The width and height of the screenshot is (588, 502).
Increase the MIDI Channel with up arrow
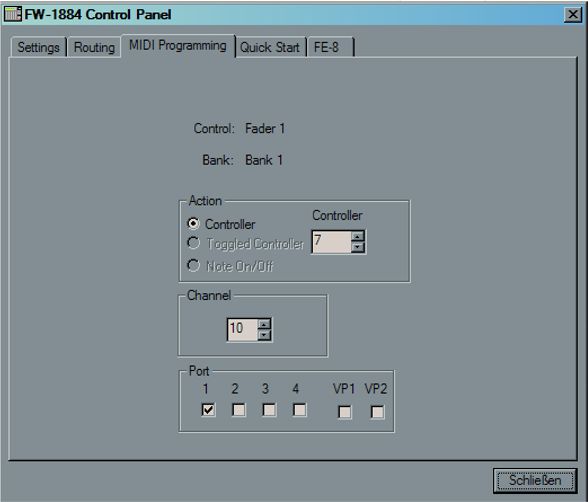point(264,324)
